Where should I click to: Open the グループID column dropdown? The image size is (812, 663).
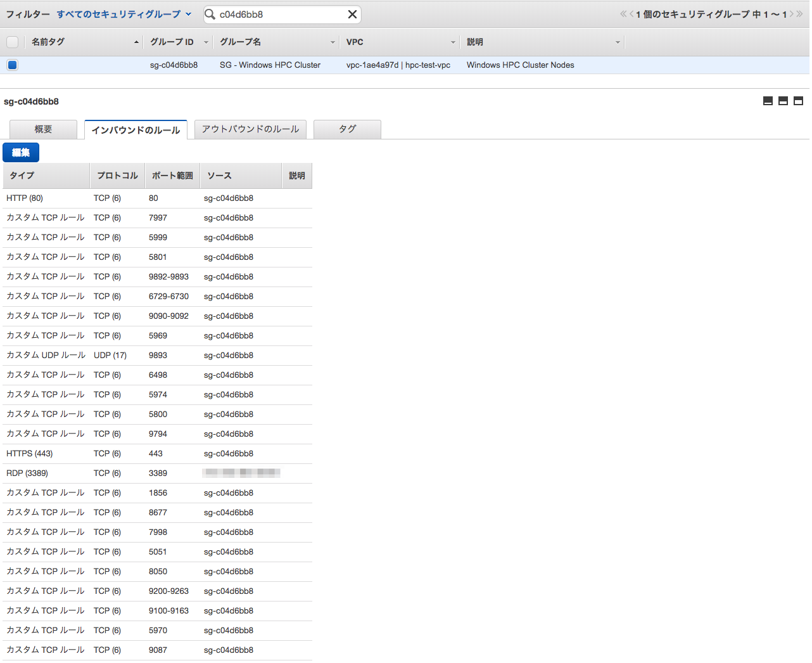tap(205, 42)
